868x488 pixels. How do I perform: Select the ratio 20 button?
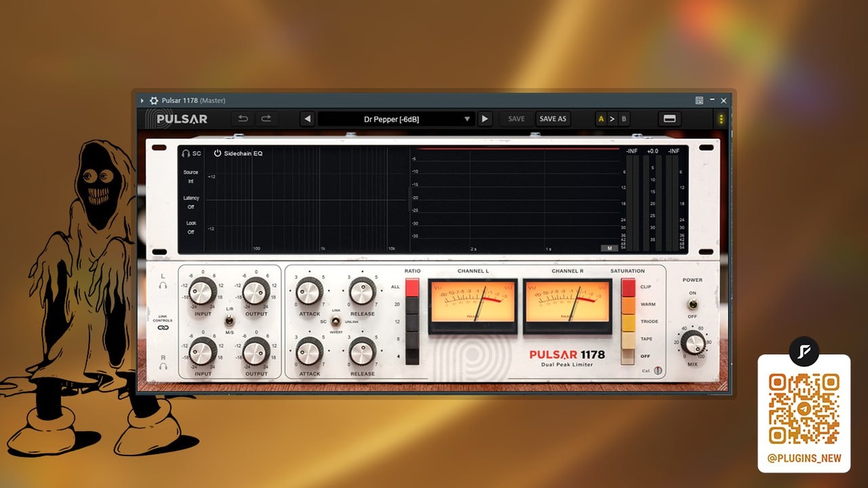click(412, 304)
